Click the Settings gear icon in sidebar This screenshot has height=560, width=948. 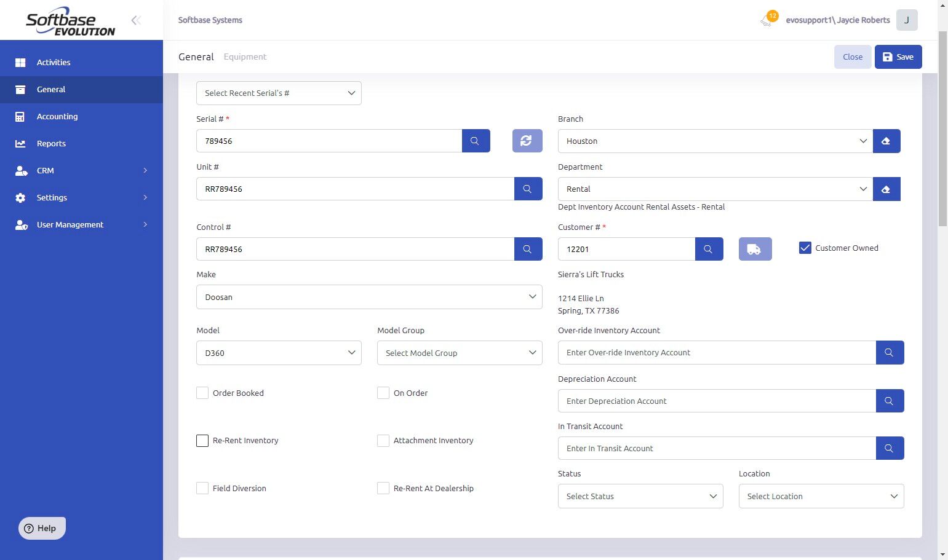point(20,197)
